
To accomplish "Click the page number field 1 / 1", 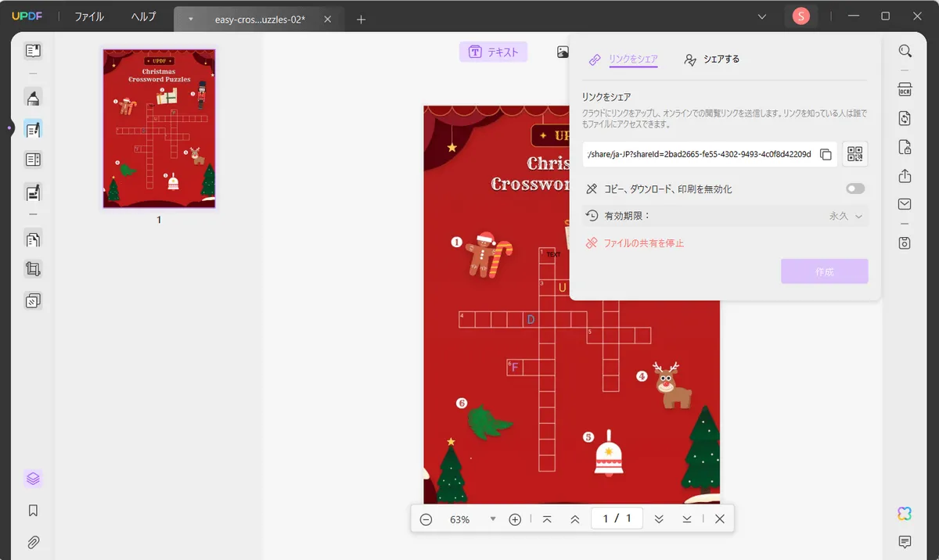I will 617,519.
